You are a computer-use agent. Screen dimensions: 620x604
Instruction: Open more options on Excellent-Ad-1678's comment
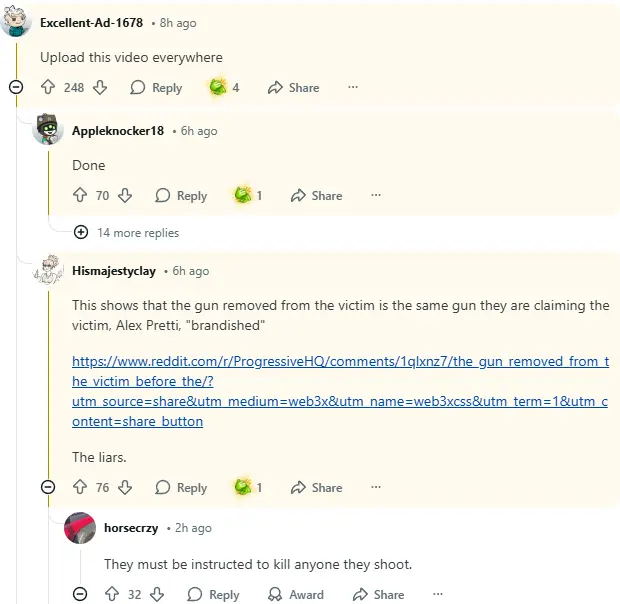352,88
